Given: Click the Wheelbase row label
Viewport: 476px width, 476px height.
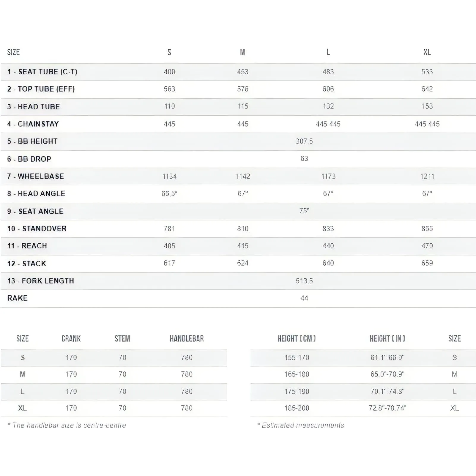Looking at the screenshot, I should (36, 176).
